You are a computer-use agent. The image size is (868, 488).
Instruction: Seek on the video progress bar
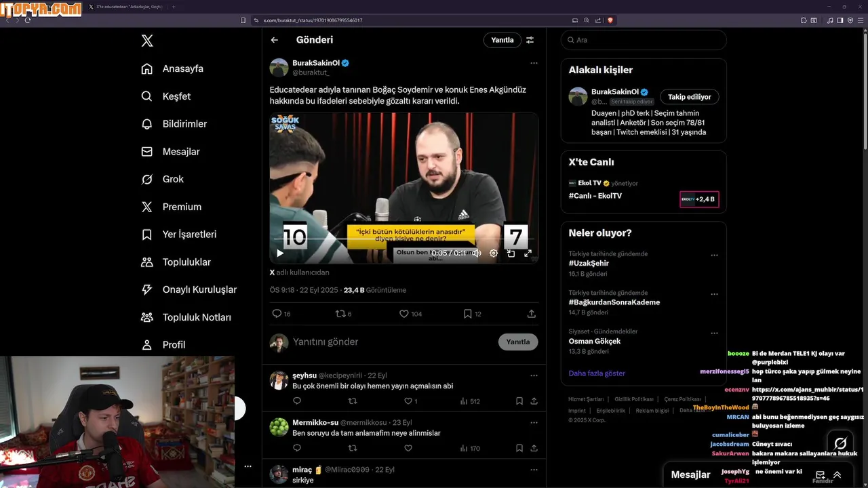coord(404,239)
